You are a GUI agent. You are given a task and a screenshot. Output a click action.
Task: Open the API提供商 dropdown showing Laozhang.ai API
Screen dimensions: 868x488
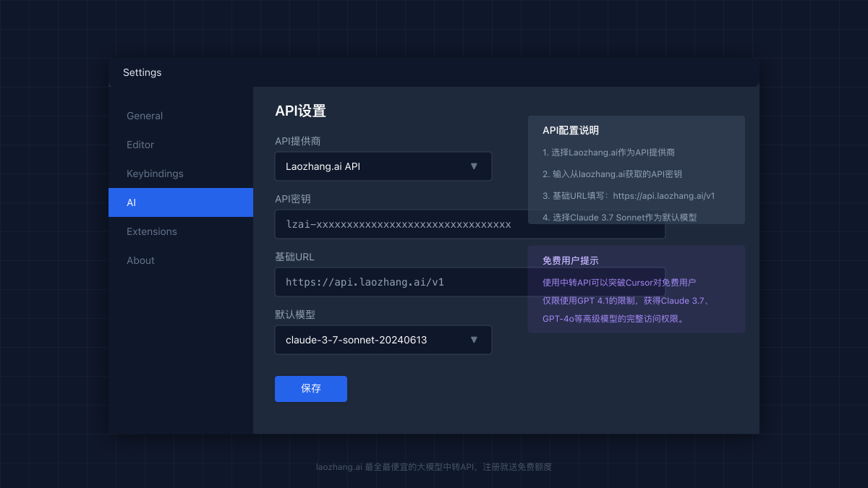pos(383,166)
